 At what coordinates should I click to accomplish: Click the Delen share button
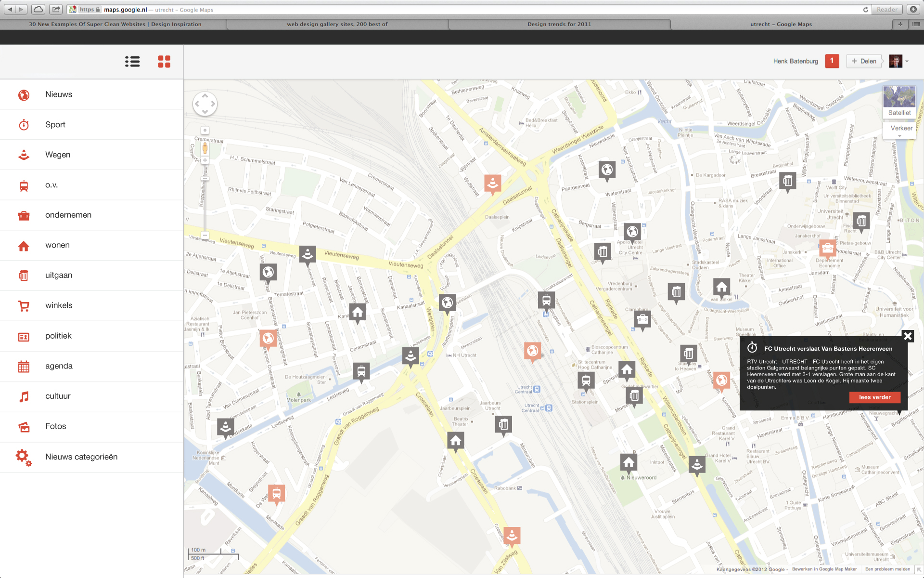coord(864,61)
